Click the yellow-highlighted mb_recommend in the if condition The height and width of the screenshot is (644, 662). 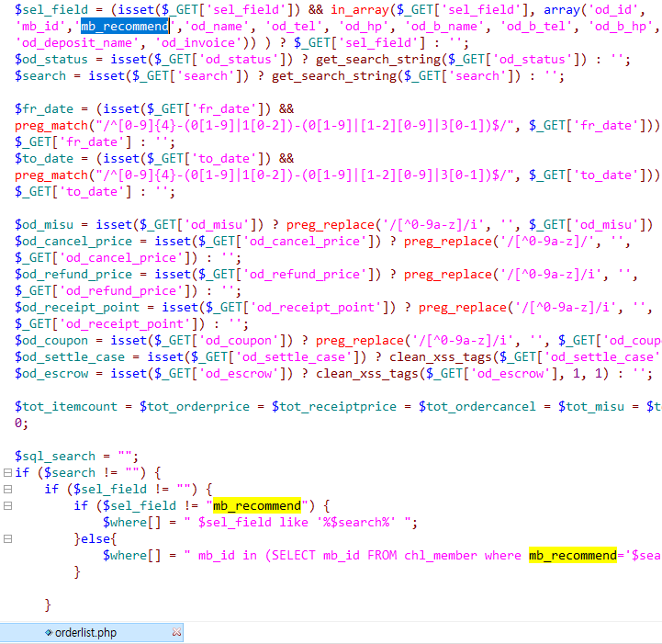click(256, 506)
